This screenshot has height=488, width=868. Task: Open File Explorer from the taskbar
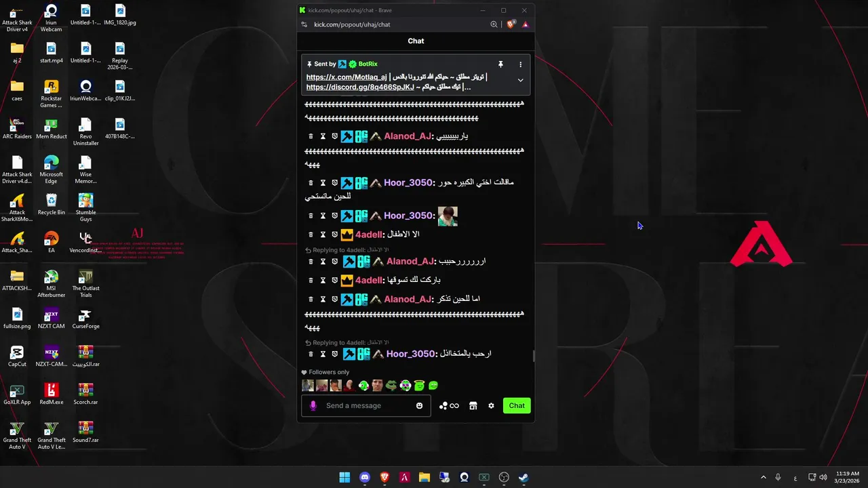click(x=425, y=477)
